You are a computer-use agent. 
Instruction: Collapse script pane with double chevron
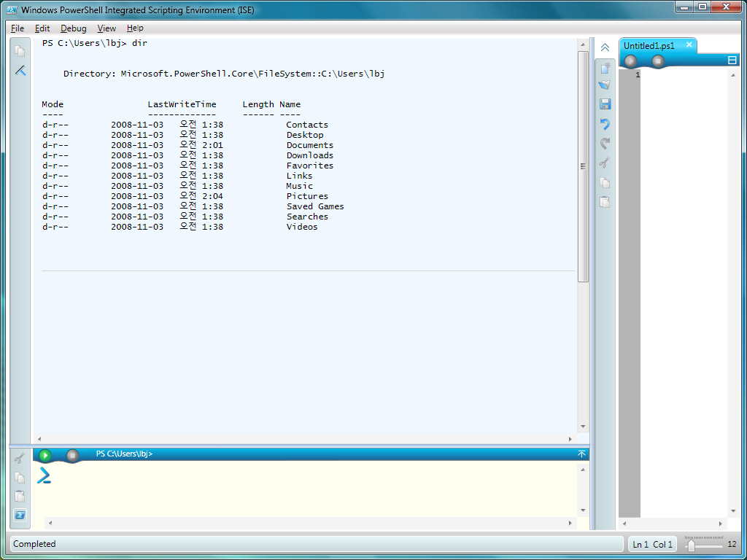[605, 47]
